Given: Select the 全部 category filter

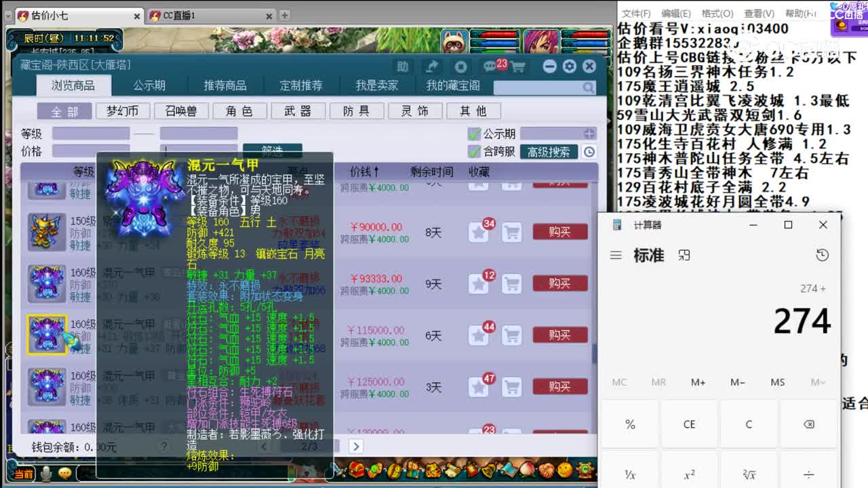Looking at the screenshot, I should pyautogui.click(x=64, y=111).
